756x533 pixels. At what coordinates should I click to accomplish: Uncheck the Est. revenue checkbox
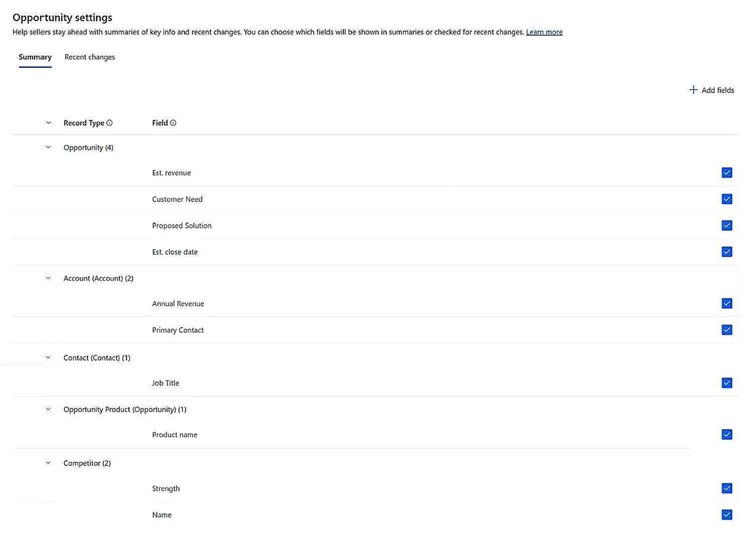point(726,172)
